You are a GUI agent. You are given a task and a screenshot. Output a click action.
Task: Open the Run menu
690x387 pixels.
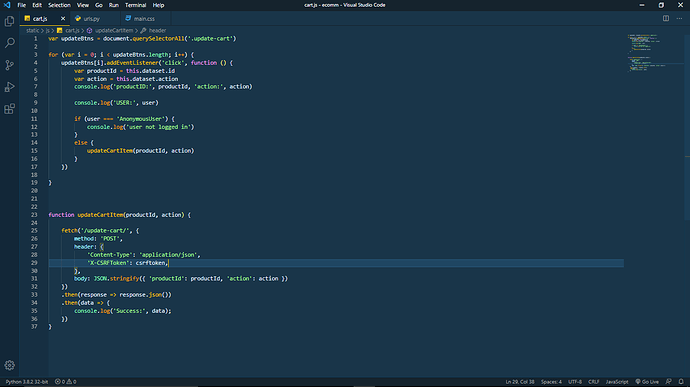click(x=114, y=5)
